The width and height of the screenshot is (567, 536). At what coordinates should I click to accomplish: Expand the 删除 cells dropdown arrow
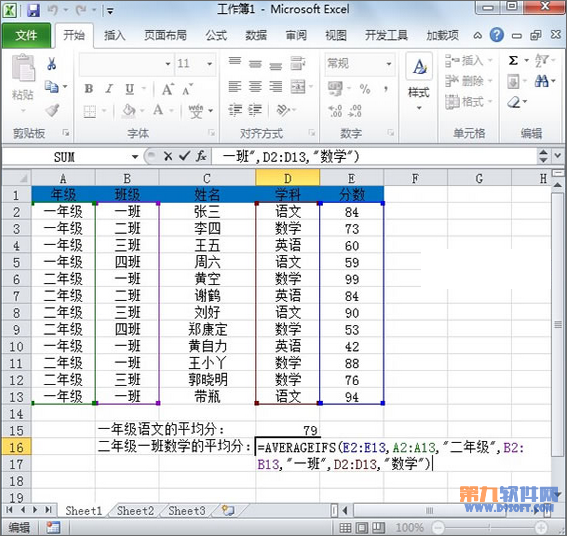(x=490, y=81)
